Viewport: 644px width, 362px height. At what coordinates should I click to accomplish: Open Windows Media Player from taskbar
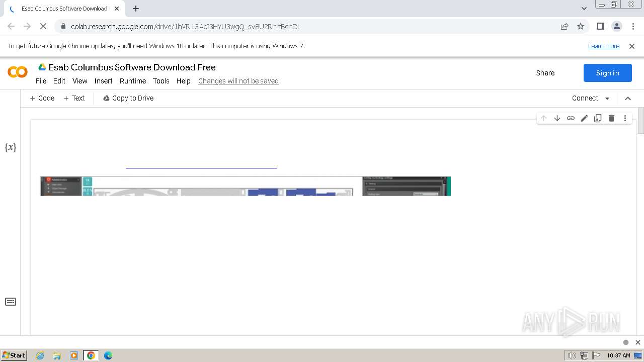74,355
